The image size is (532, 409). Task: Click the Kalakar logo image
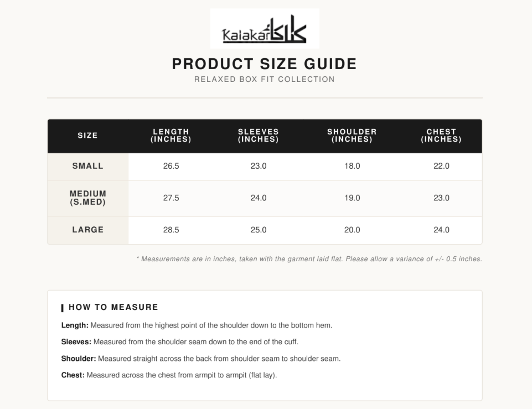coord(265,28)
